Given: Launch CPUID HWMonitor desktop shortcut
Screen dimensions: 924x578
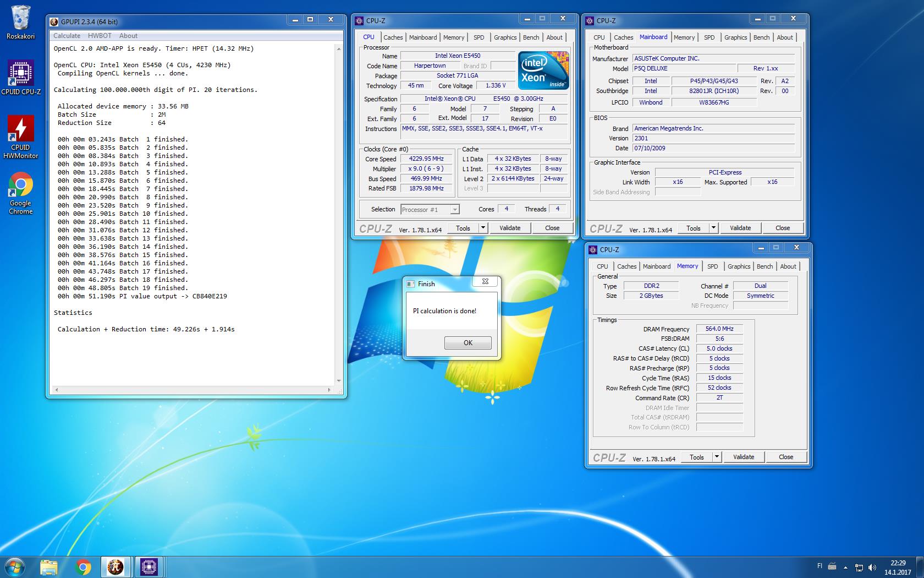Looking at the screenshot, I should click(20, 138).
